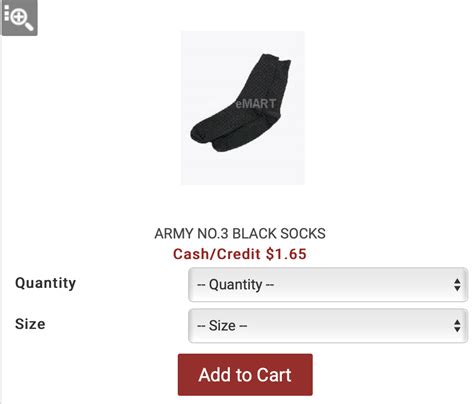Open the Quantity dropdown
The width and height of the screenshot is (474, 404).
pyautogui.click(x=328, y=285)
